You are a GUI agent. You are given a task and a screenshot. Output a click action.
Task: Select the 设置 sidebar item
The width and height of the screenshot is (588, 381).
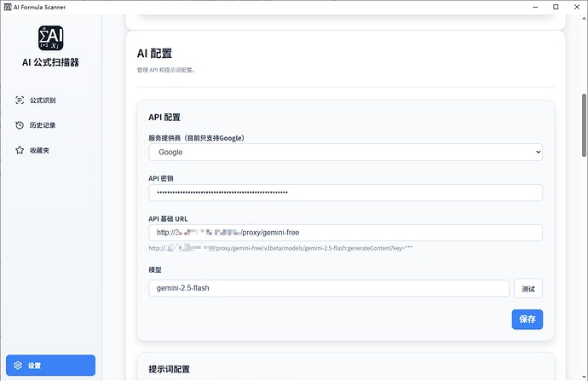(50, 366)
